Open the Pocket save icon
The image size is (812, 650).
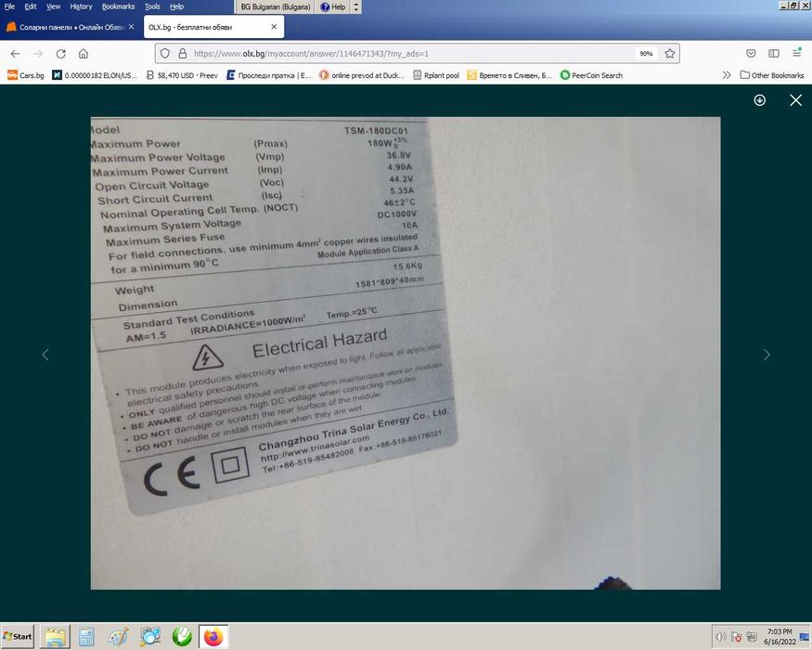[x=751, y=53]
